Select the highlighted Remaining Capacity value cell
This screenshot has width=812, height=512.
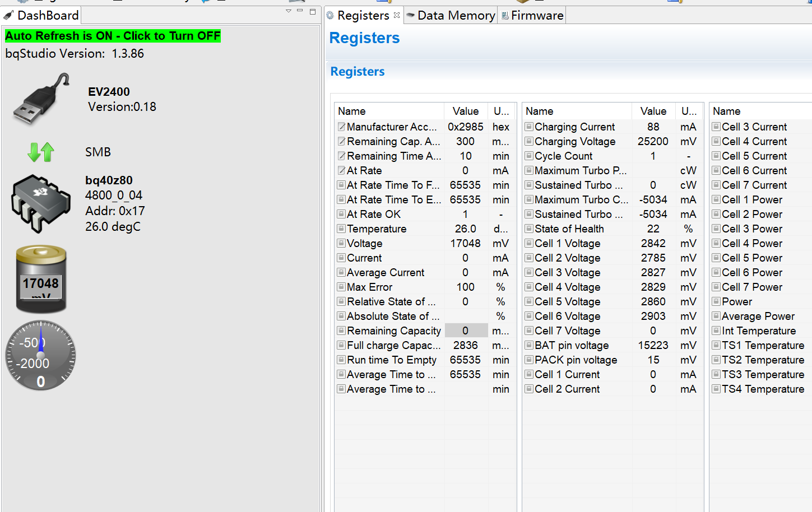466,331
